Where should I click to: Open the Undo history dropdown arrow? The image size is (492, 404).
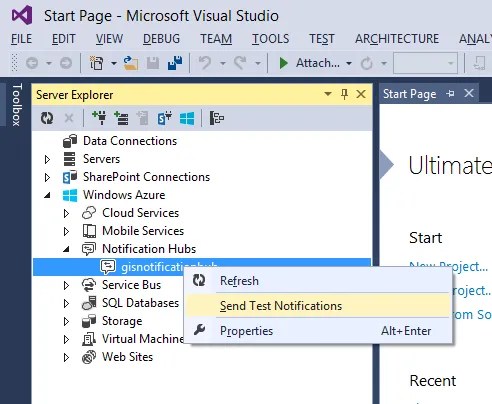pyautogui.click(x=223, y=63)
